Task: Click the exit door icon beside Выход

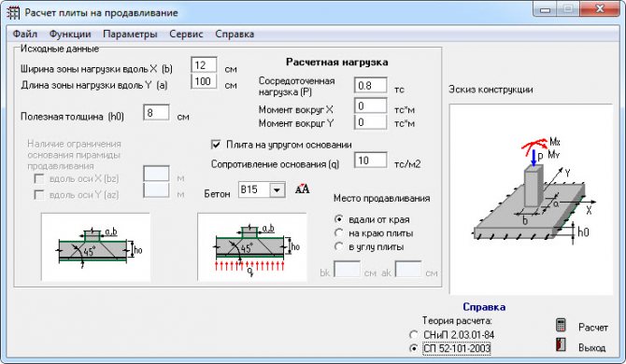Action: click(x=561, y=344)
